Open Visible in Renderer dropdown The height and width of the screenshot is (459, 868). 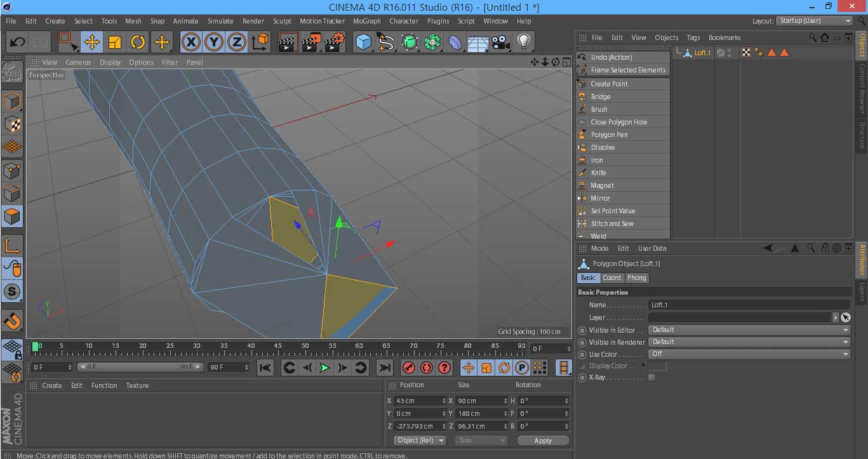pos(749,342)
